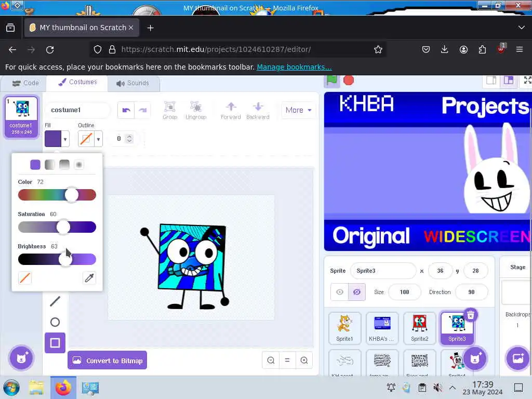Delete Sprite3 with trash icon
Image resolution: width=532 pixels, height=399 pixels.
[471, 315]
